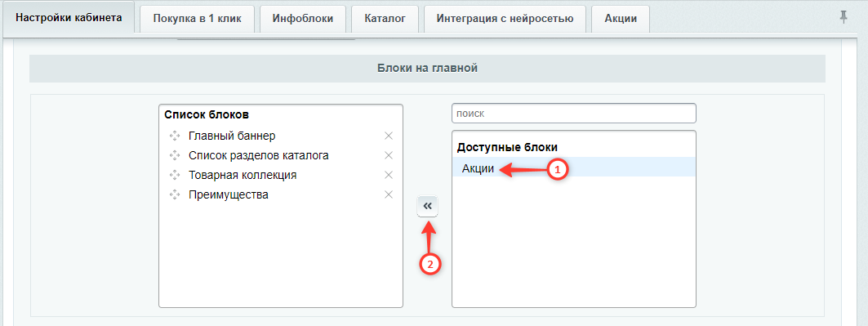The width and height of the screenshot is (868, 326).
Task: Select the Товарная коллекция row text
Action: 243,176
